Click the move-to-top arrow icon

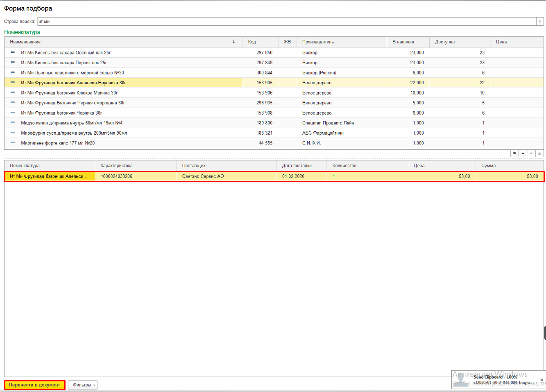(514, 153)
